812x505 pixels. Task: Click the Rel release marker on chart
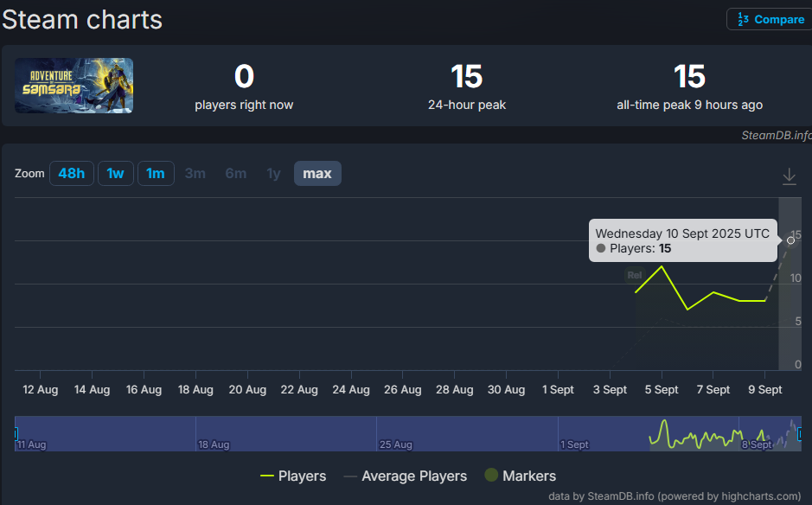(x=635, y=275)
